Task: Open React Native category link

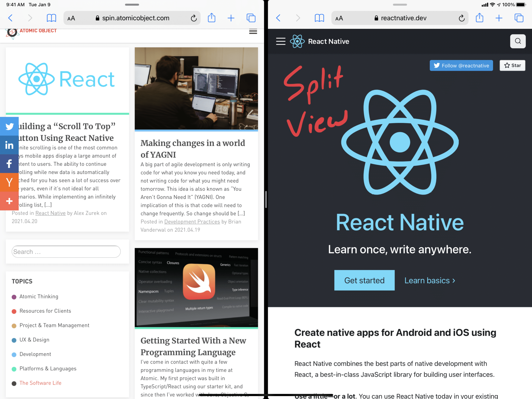Action: 50,213
